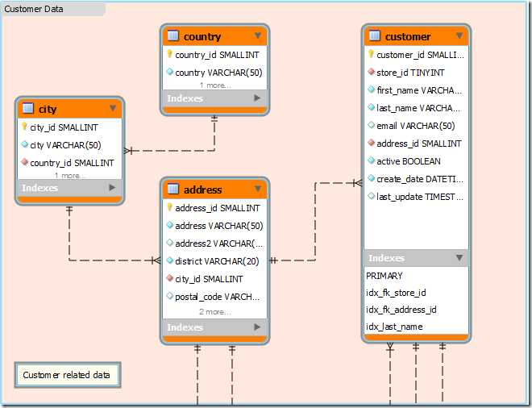This screenshot has height=408, width=532.
Task: Click the hollow diamond beside postal_code column
Action: click(x=170, y=296)
